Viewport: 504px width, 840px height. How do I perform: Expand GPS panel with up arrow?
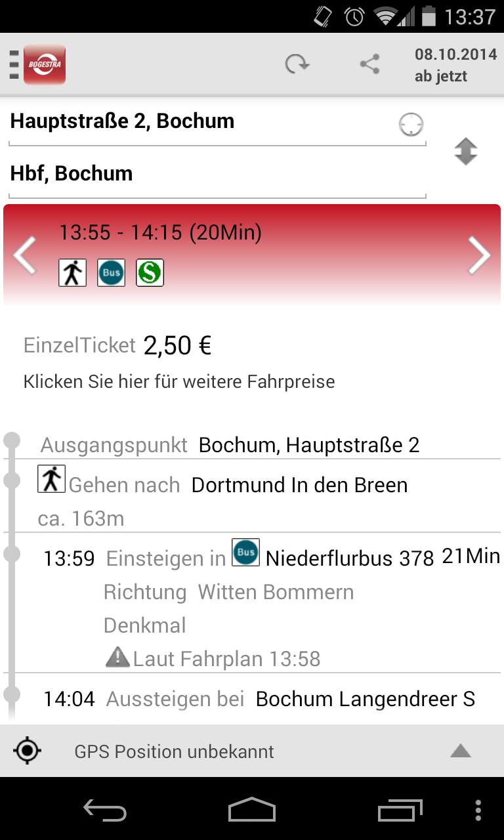click(461, 751)
